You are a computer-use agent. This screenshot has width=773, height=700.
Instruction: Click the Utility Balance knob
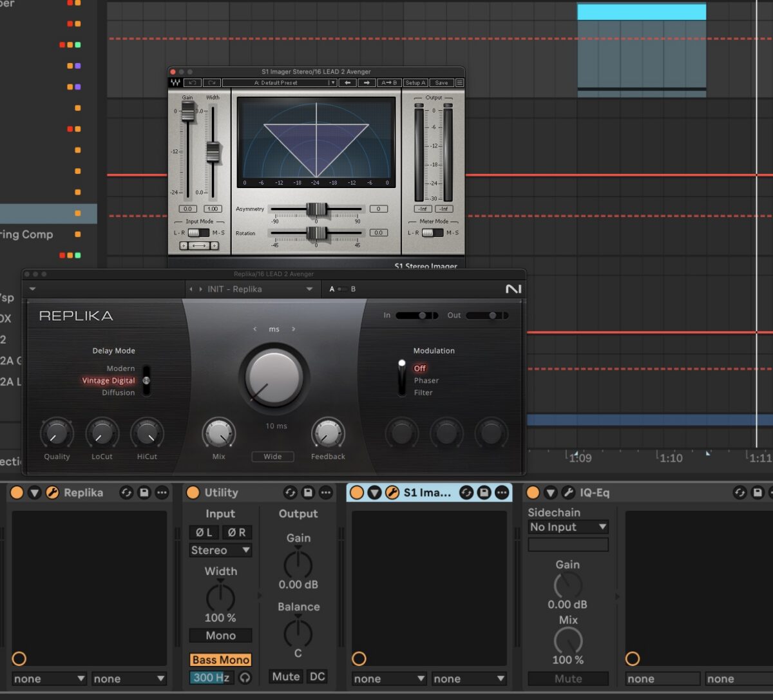(x=298, y=633)
